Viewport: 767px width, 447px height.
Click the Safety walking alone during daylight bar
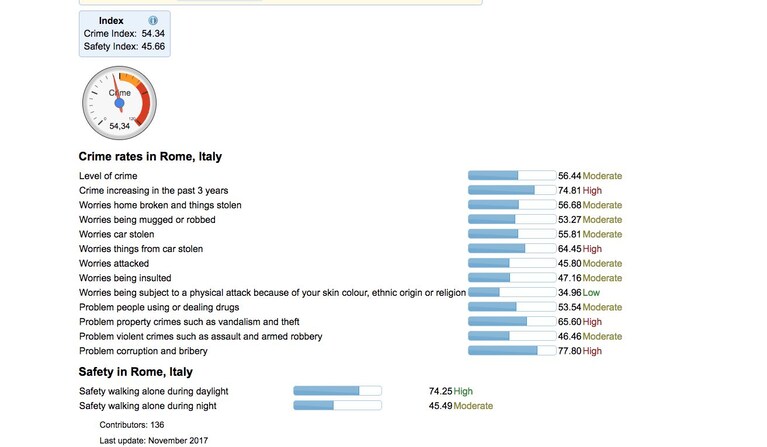(338, 391)
